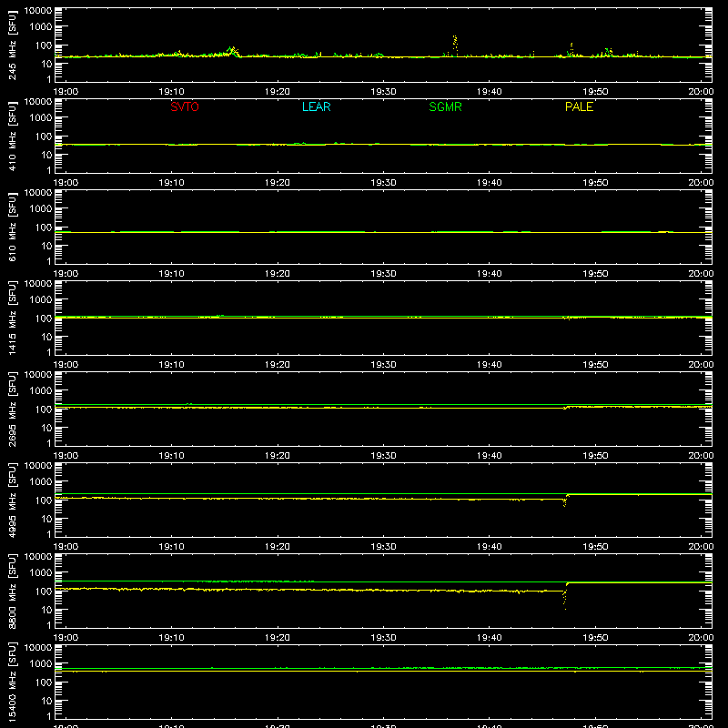Click the 8800 MHz [SFU] axis title
The image size is (728, 728).
(13, 591)
